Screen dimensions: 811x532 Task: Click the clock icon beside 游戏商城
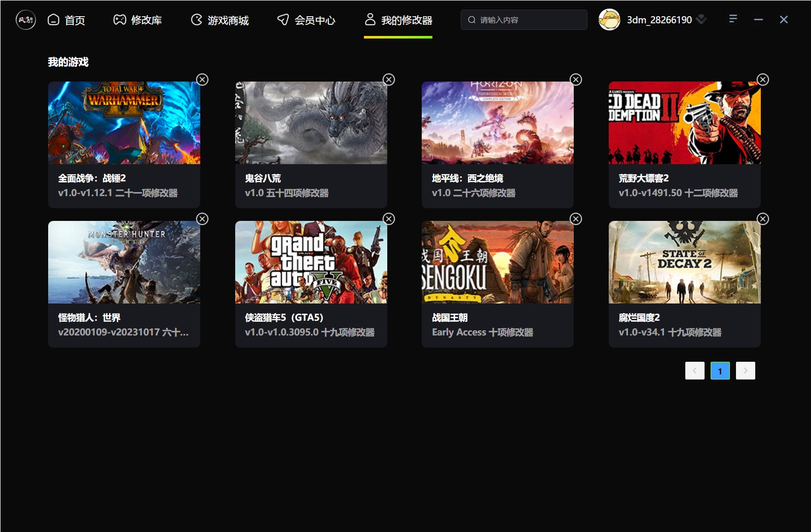pyautogui.click(x=196, y=20)
